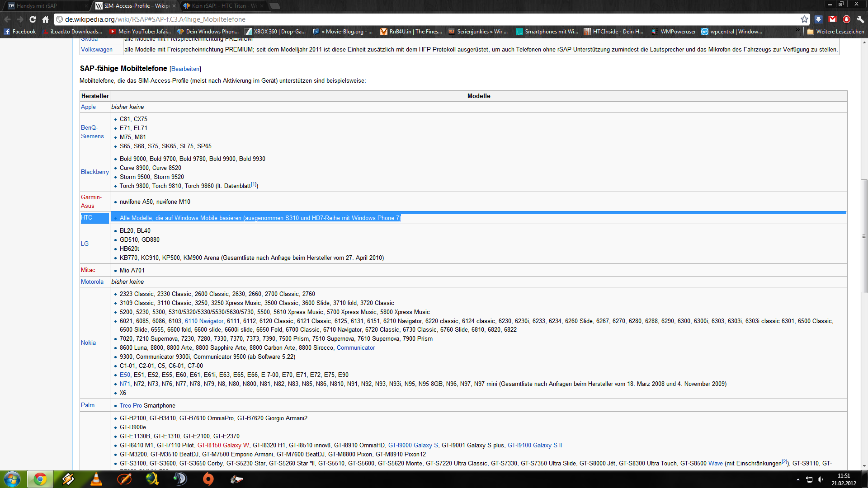The image size is (868, 488).
Task: Open XBOX 360 Drop-Ga bookmark
Action: tap(275, 32)
